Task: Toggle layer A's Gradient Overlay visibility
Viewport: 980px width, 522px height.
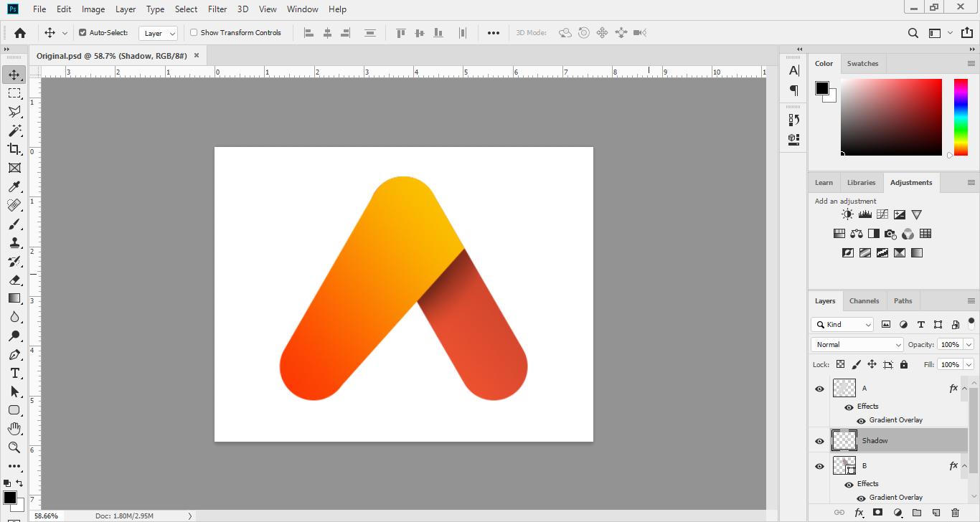Action: [x=861, y=421]
